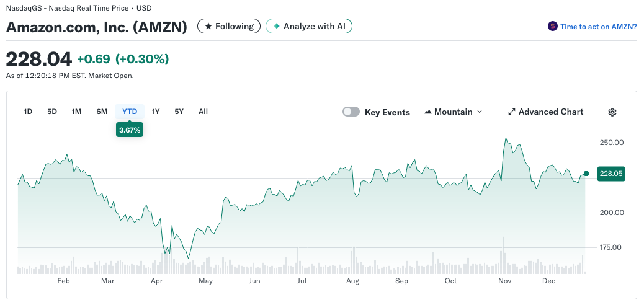Click the Key Events label

point(387,112)
